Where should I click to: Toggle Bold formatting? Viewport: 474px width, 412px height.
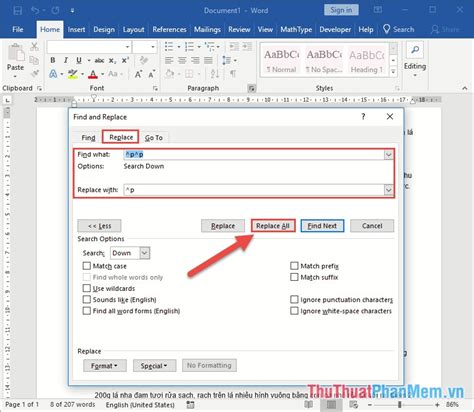tap(53, 60)
